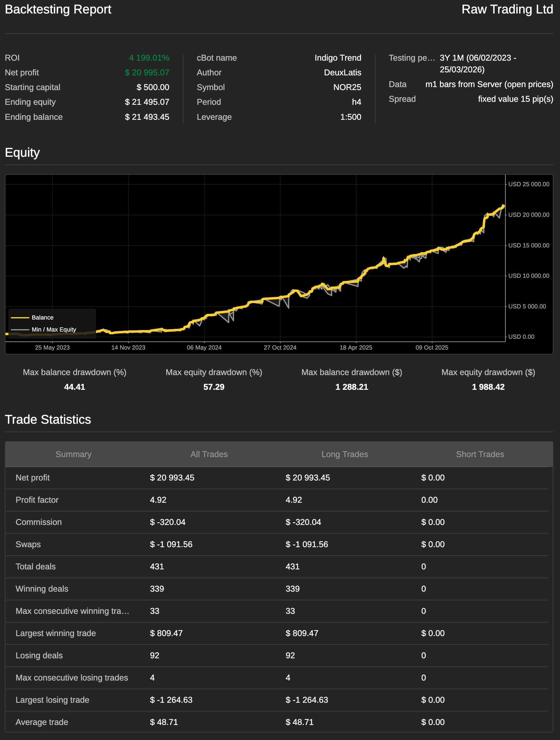Click the USD 20 000.00 axis label

click(528, 215)
